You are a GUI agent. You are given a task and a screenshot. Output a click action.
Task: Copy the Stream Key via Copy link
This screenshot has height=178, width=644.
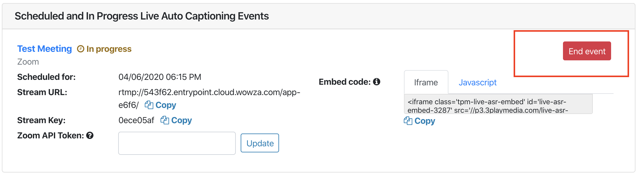[x=182, y=120]
